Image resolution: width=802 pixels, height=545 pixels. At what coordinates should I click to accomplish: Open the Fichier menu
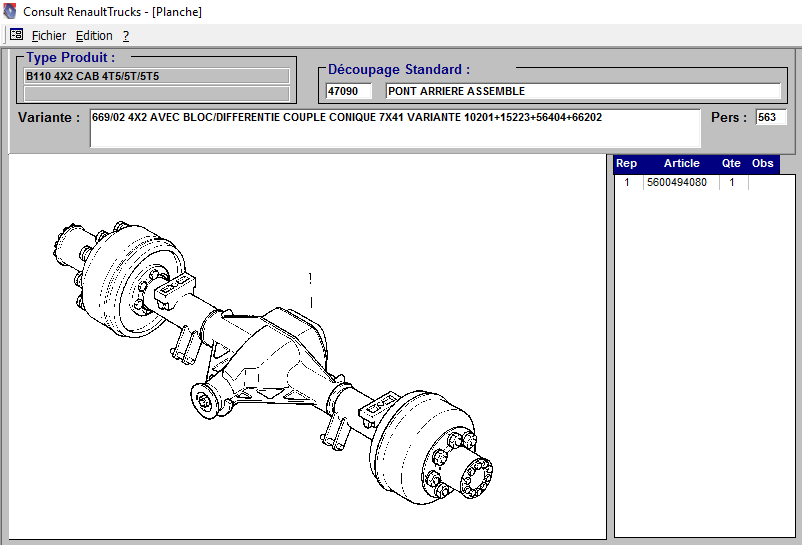(49, 35)
